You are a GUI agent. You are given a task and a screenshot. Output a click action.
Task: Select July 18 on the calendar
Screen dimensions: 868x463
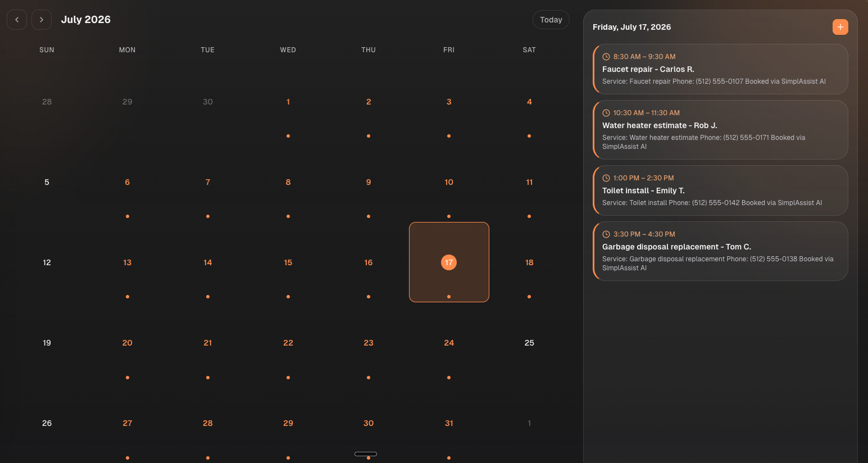pyautogui.click(x=529, y=262)
